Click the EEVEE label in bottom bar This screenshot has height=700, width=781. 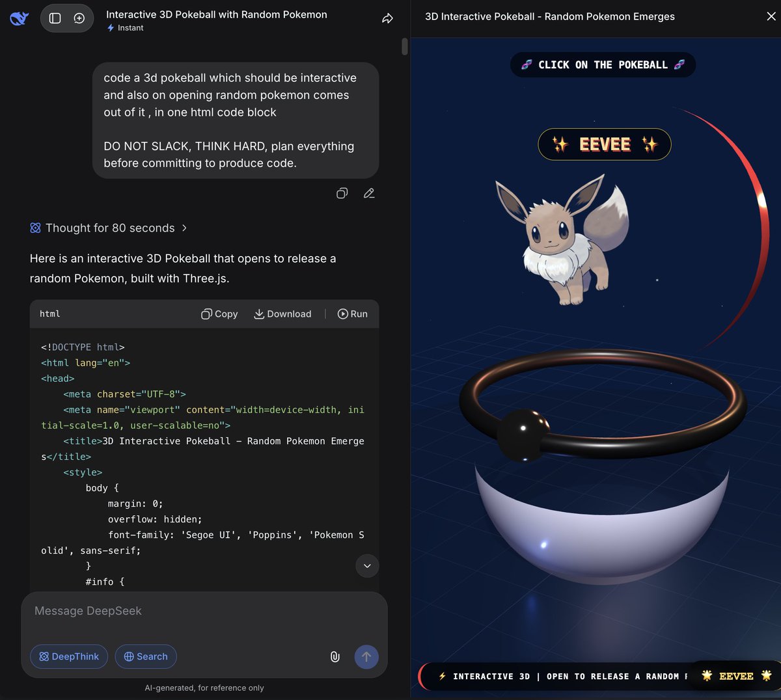(736, 676)
